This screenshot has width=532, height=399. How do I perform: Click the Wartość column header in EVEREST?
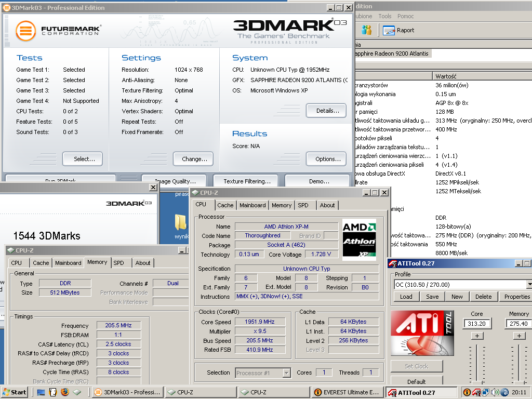(x=482, y=76)
